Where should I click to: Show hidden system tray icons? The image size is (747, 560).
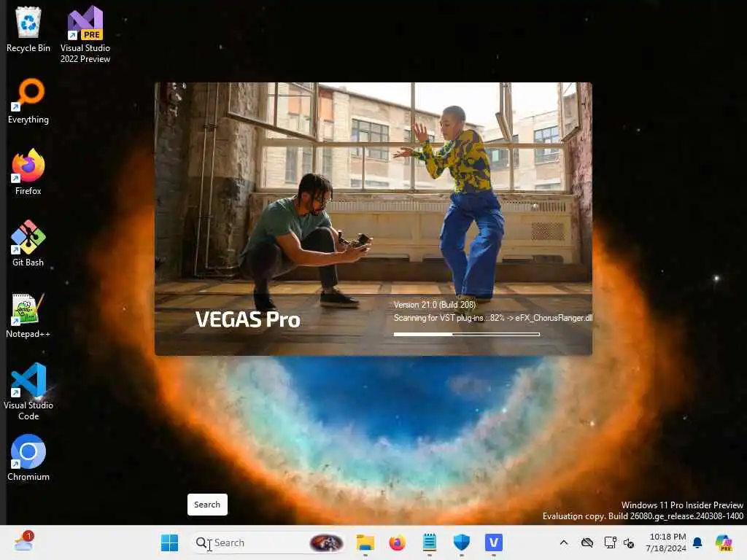click(x=564, y=542)
